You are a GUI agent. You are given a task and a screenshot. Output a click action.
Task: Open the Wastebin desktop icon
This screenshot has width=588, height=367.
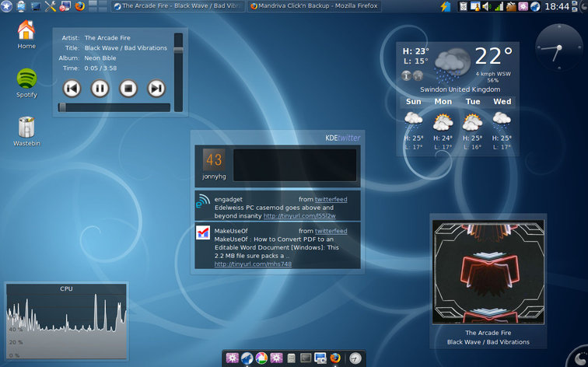26,131
